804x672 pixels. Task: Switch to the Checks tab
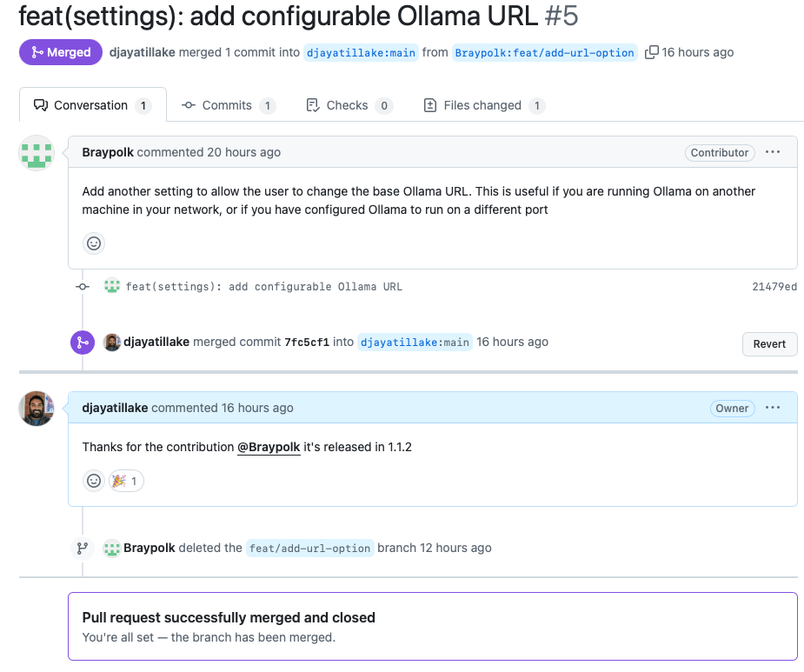349,105
